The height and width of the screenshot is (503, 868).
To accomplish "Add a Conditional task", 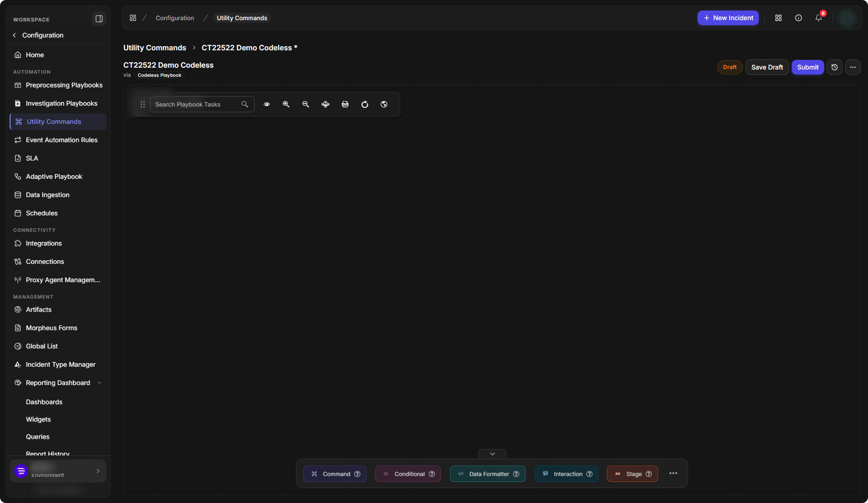I will click(408, 474).
